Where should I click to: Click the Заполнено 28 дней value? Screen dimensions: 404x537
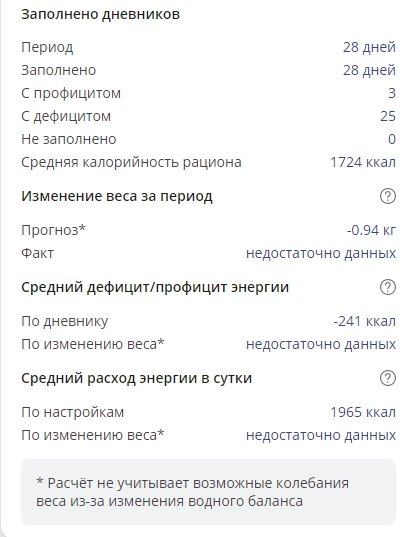pyautogui.click(x=369, y=70)
